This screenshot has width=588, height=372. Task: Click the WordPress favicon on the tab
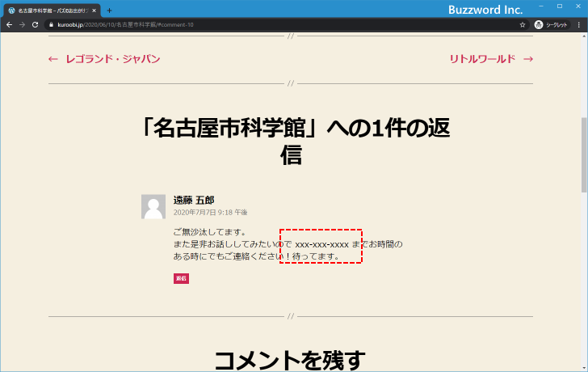(x=11, y=11)
